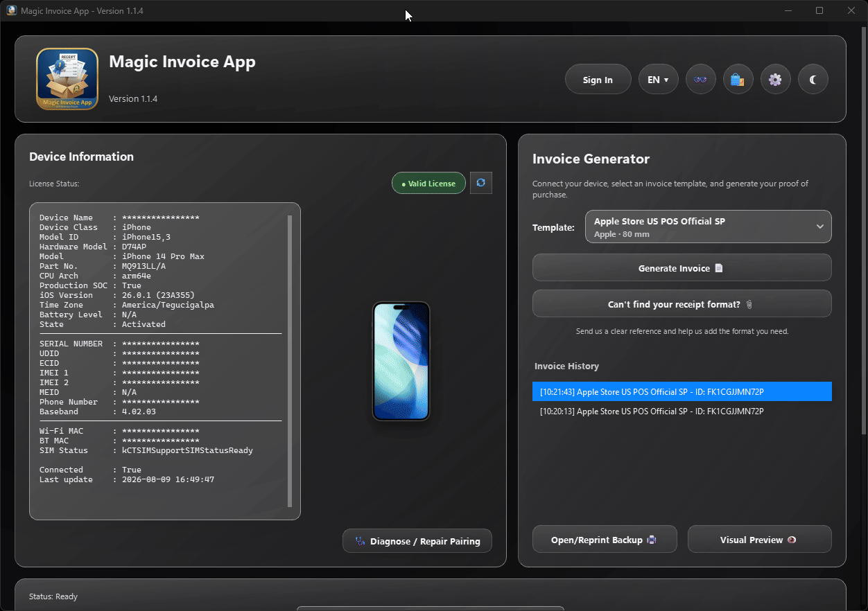Screen dimensions: 868x611
Task: Click the "4.02.03" baseband value
Action: pyautogui.click(x=139, y=411)
